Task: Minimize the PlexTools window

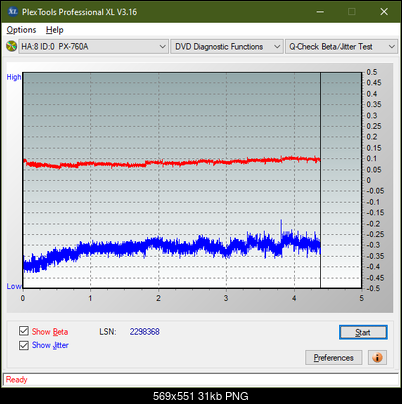Action: point(320,12)
